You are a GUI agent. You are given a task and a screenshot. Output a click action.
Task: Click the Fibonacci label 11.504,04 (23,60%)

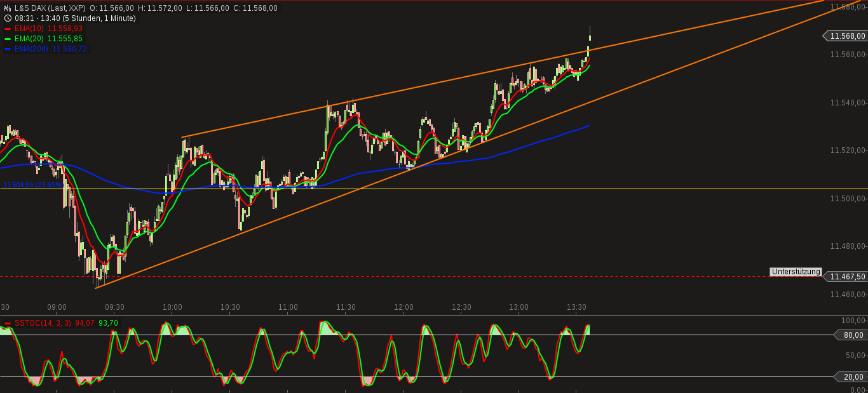click(x=32, y=185)
